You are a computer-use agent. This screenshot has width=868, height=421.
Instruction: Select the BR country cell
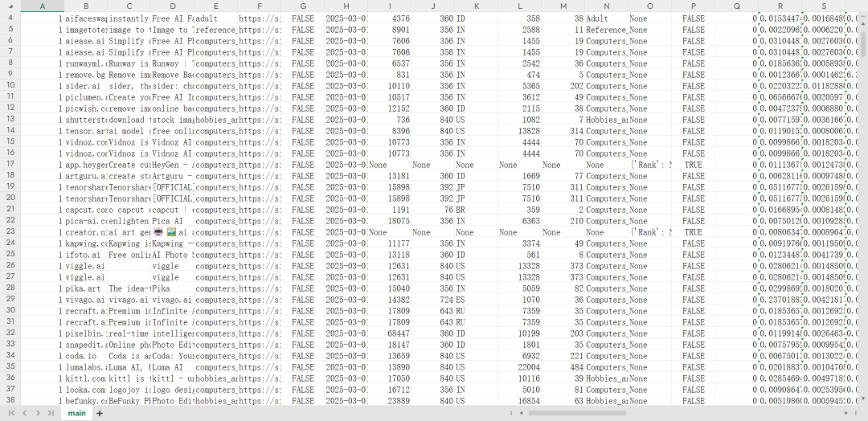tap(476, 210)
